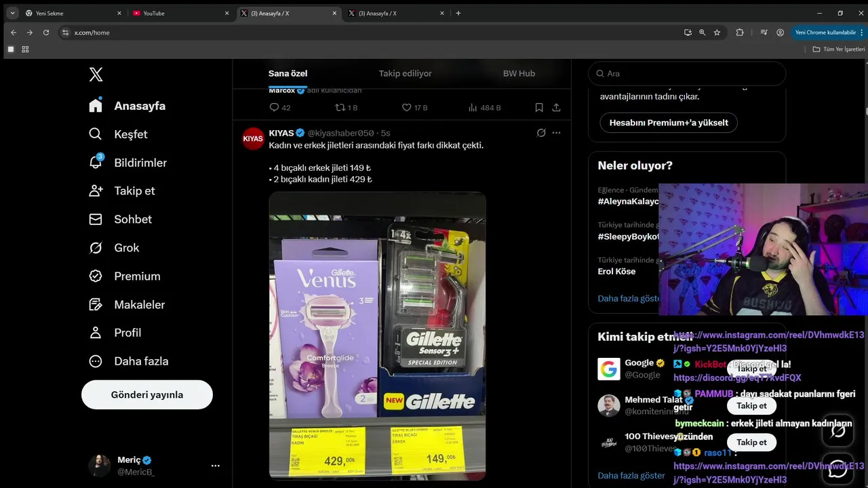Open Chrome extensions puzzle icon

(x=740, y=32)
